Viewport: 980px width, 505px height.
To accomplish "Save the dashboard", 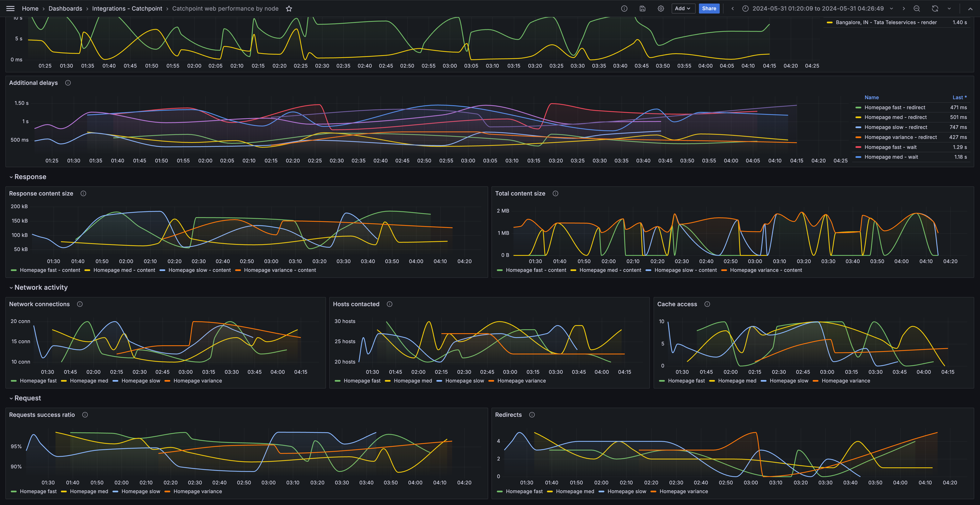I will point(643,8).
